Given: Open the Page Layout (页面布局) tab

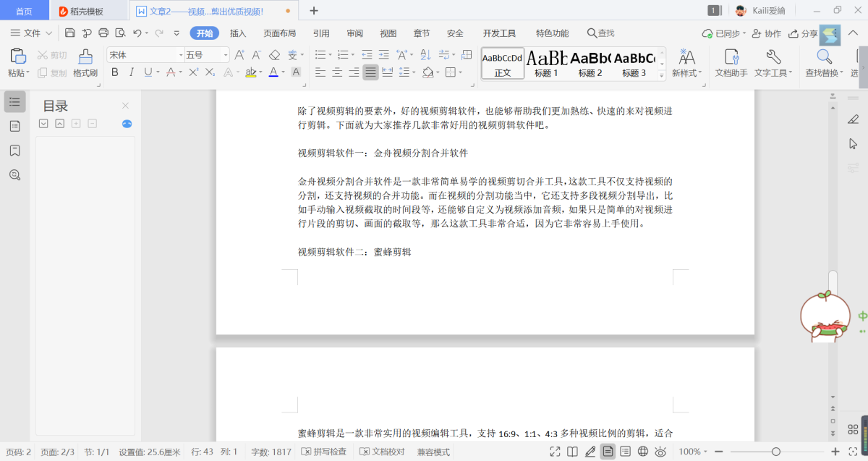Looking at the screenshot, I should (x=279, y=33).
